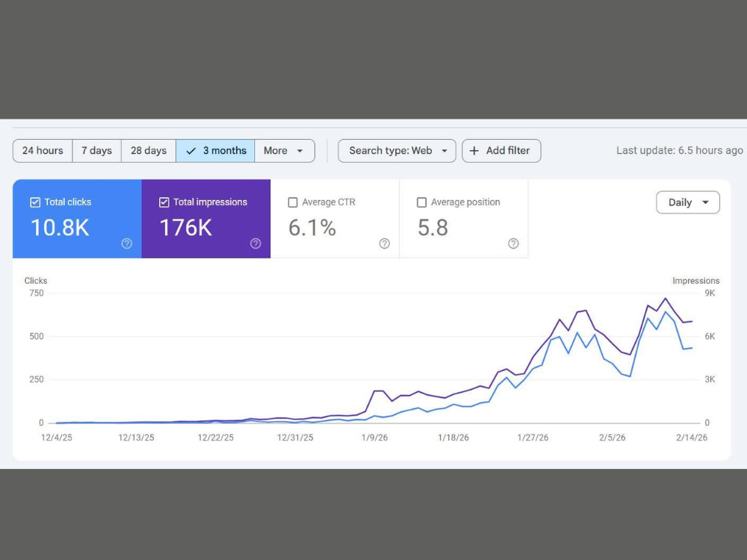Click the plus icon in Add filter
The width and height of the screenshot is (747, 560).
(x=474, y=151)
